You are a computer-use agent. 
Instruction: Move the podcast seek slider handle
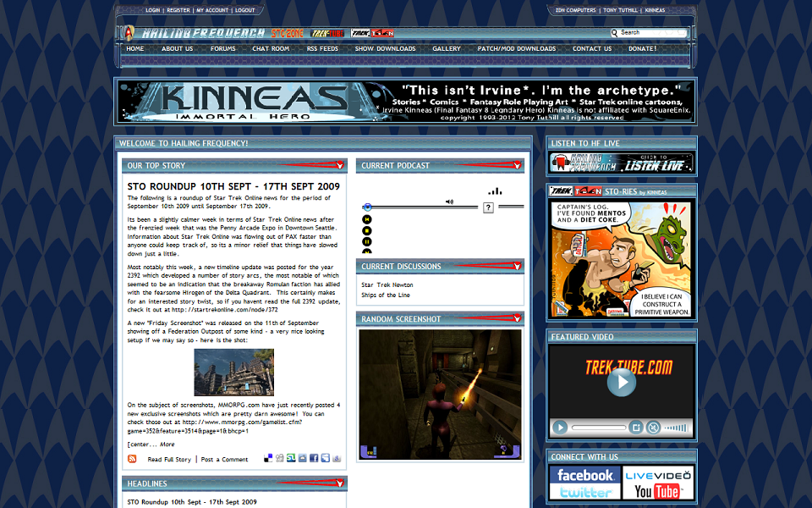[367, 207]
